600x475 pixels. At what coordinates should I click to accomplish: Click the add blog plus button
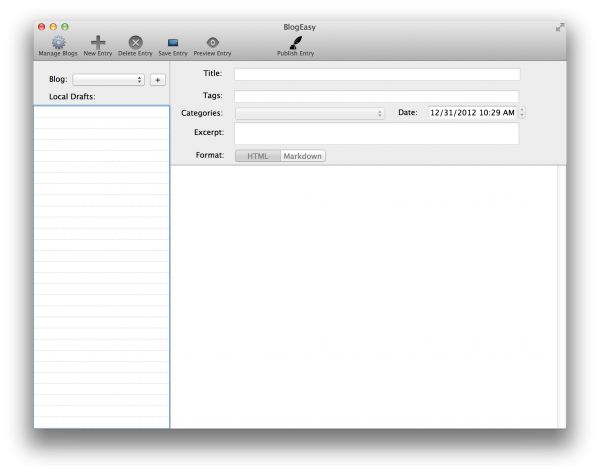point(158,80)
